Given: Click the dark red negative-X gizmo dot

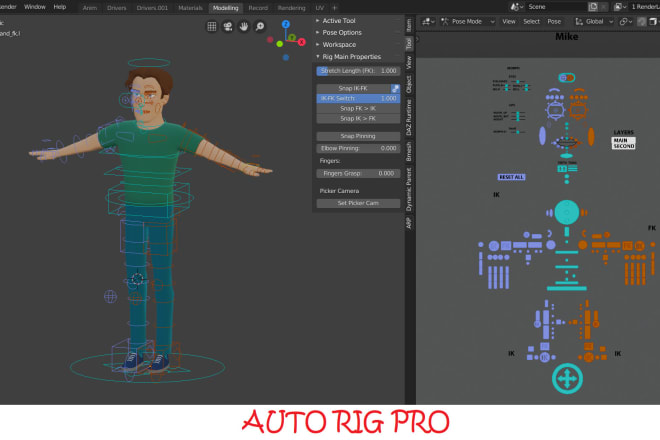Looking at the screenshot, I should click(x=270, y=40).
